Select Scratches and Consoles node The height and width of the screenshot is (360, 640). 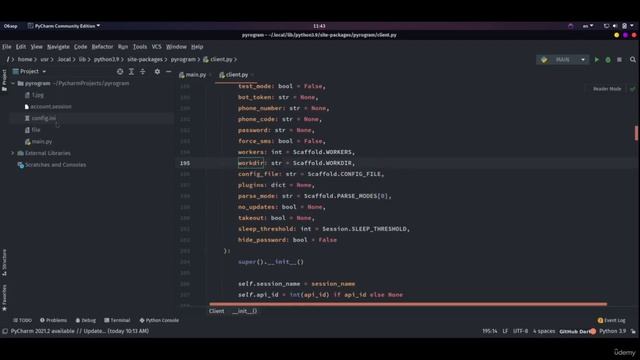click(x=51, y=165)
